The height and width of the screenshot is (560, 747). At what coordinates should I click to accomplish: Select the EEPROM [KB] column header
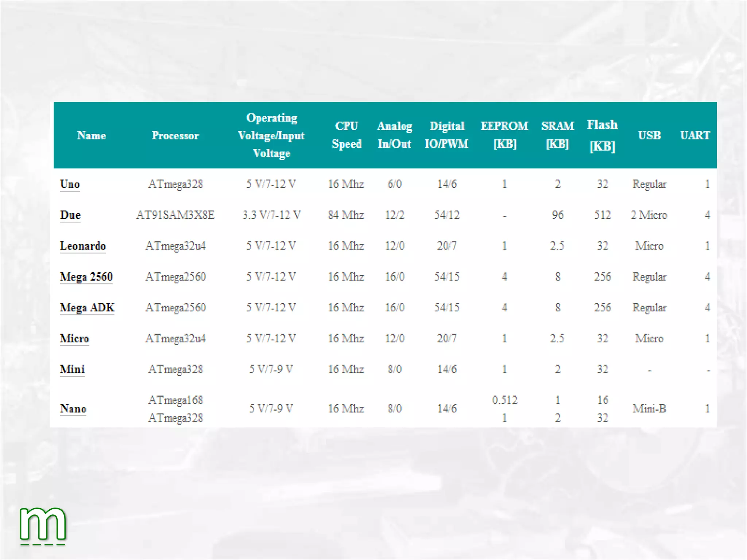[504, 135]
